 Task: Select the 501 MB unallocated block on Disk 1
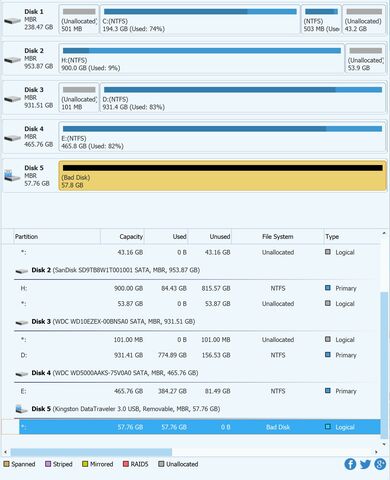[79, 19]
